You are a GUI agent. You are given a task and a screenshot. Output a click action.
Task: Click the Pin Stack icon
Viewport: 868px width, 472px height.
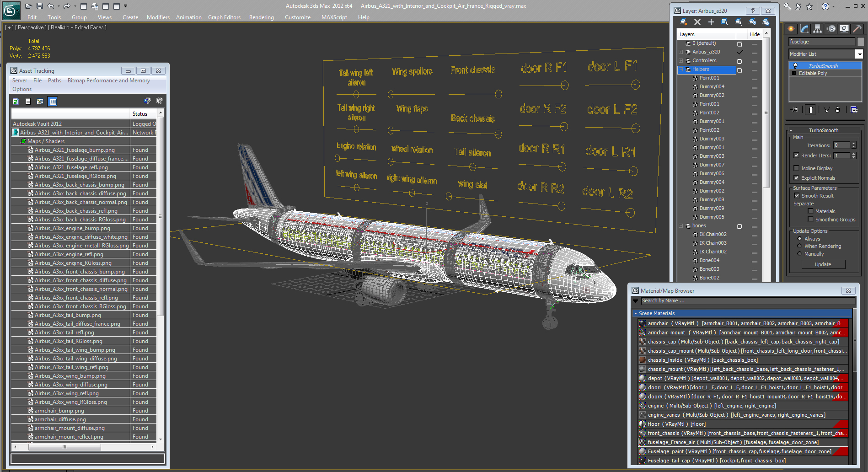[795, 109]
